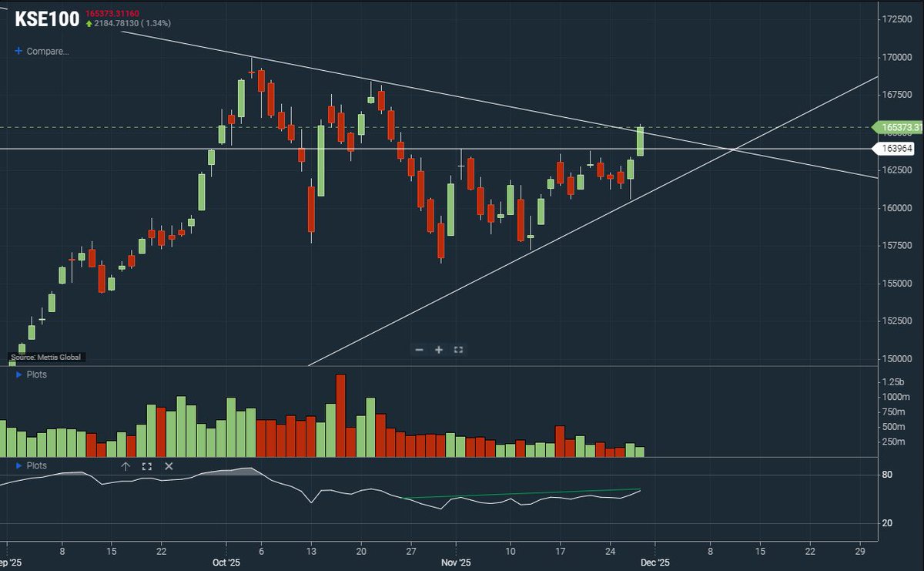This screenshot has height=571, width=924.
Task: Zoom in with the plus chart control
Action: [x=439, y=350]
